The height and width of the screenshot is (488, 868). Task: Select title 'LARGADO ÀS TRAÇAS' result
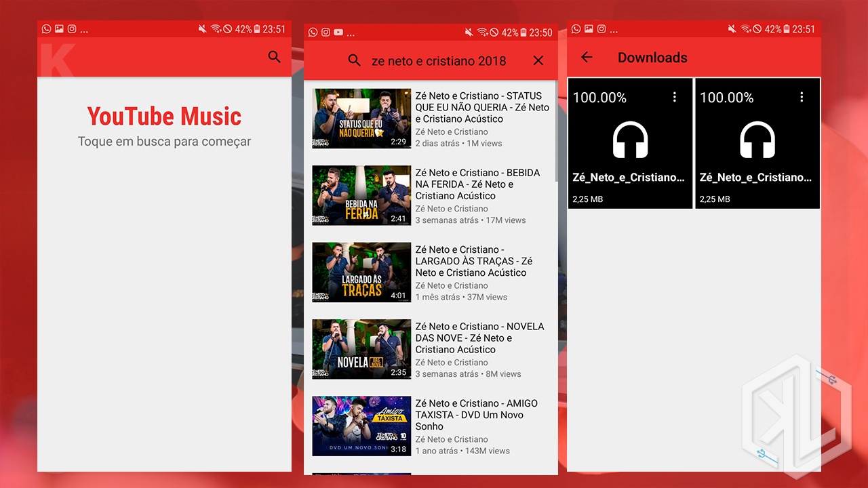(x=474, y=261)
